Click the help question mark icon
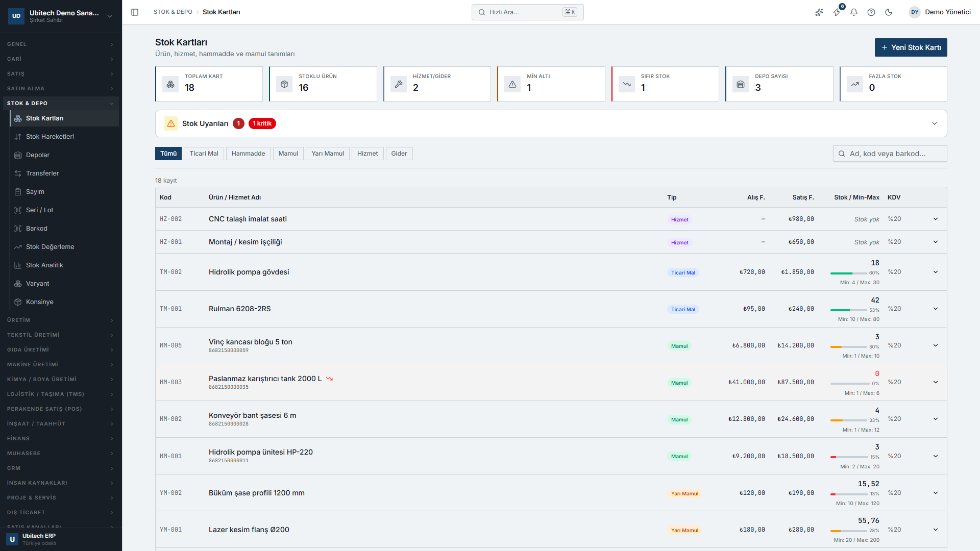The image size is (980, 551). [871, 12]
